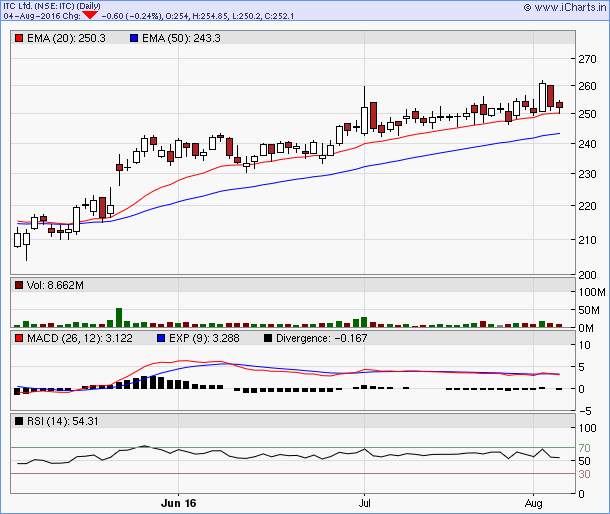Click the black Divergence legend swatch

pyautogui.click(x=268, y=338)
